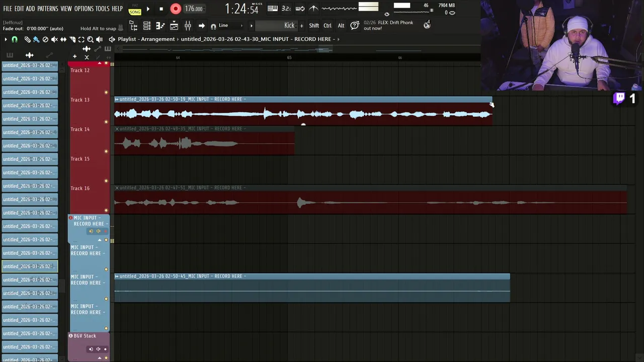The width and height of the screenshot is (644, 362).
Task: Open the clip 02-50-45 menu arrow
Action: [117, 276]
